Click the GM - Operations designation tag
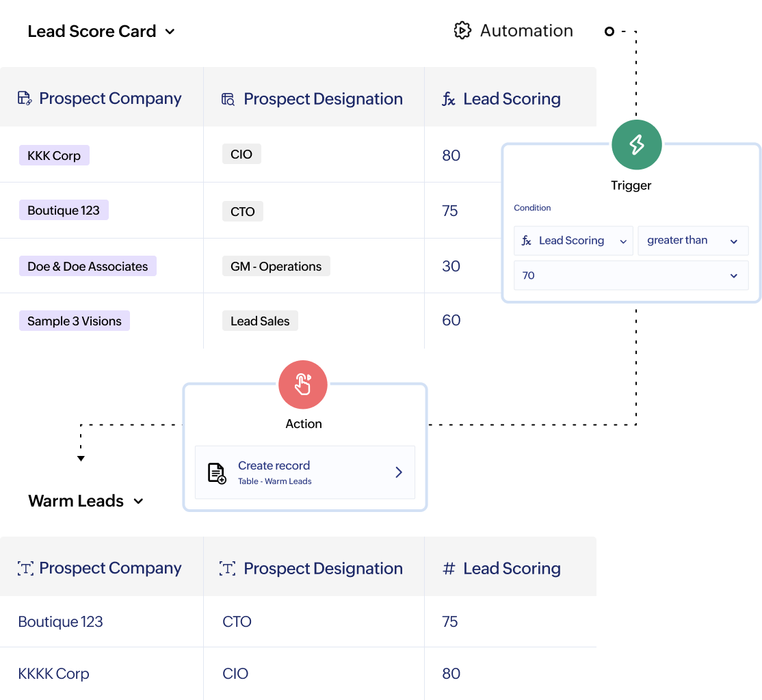Image resolution: width=762 pixels, height=700 pixels. (276, 266)
